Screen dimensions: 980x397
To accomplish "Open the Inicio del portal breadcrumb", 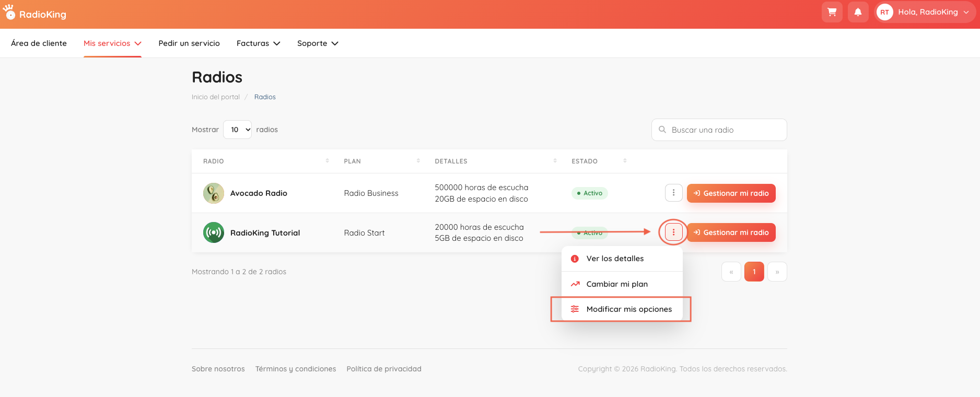I will tap(216, 97).
